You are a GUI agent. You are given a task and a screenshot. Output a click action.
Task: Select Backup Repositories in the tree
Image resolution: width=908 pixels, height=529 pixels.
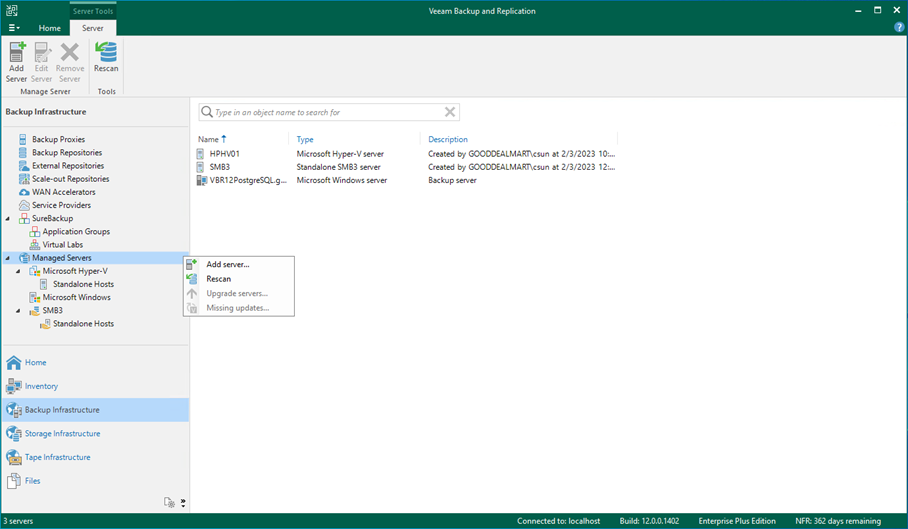point(67,152)
